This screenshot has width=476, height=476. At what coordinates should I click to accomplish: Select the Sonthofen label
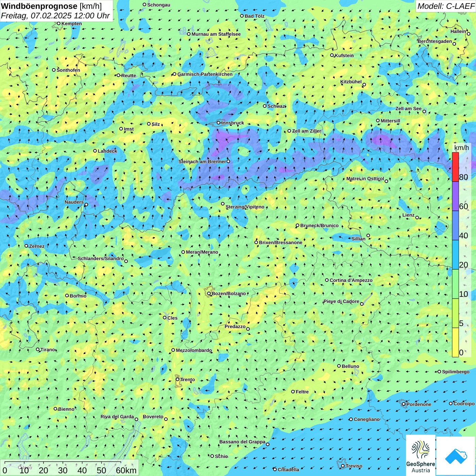(68, 70)
